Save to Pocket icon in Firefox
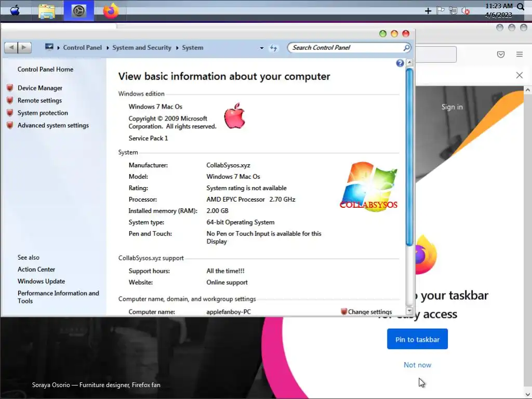The height and width of the screenshot is (399, 532). point(501,54)
